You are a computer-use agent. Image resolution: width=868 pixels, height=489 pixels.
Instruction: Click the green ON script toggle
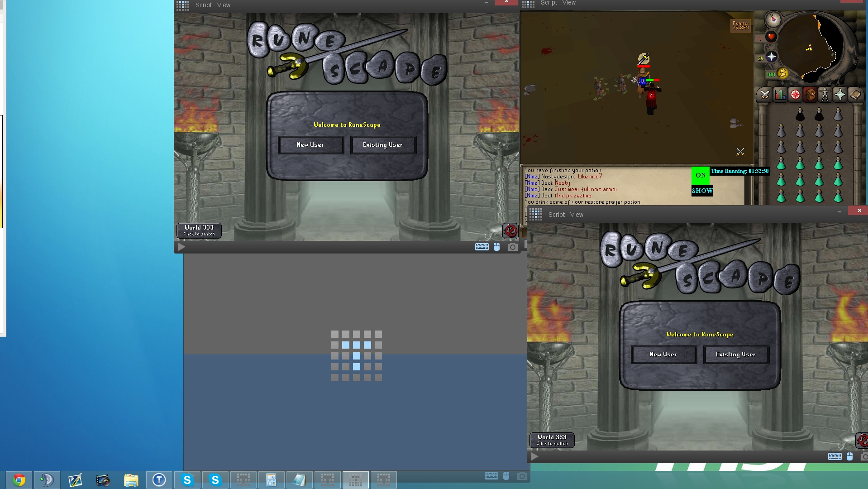pos(701,175)
